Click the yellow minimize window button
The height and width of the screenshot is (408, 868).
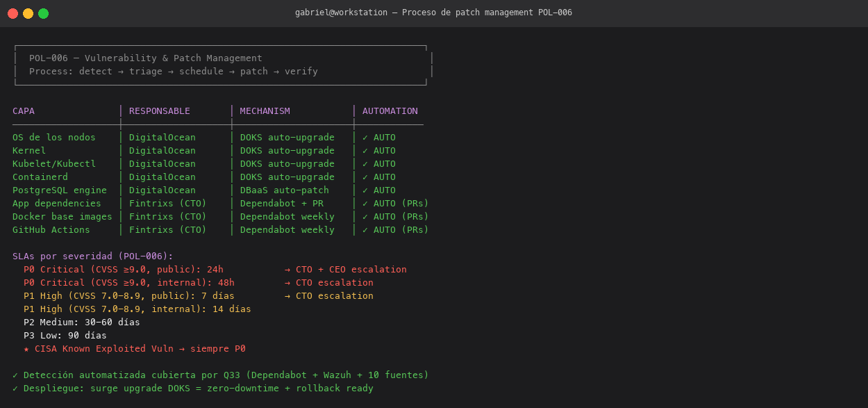pyautogui.click(x=28, y=13)
